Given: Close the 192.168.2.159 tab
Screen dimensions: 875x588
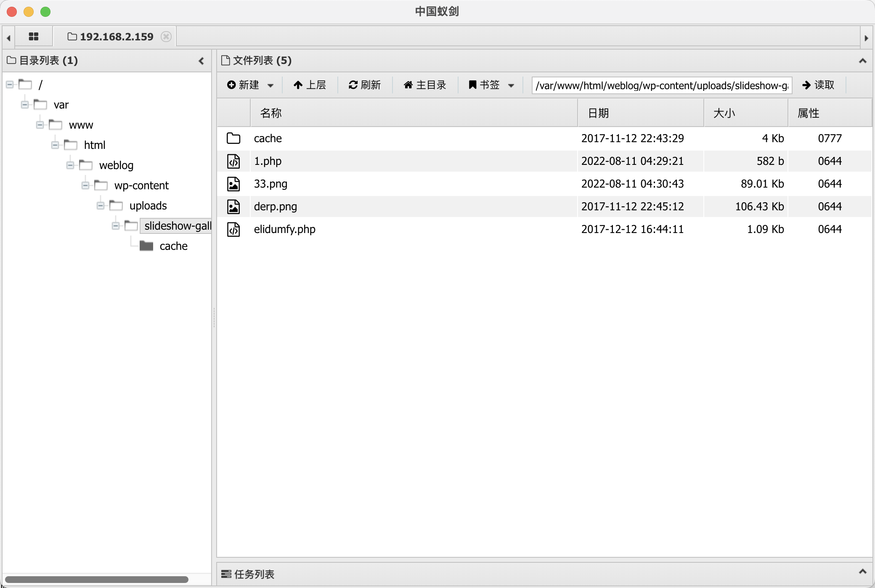Looking at the screenshot, I should (x=166, y=37).
